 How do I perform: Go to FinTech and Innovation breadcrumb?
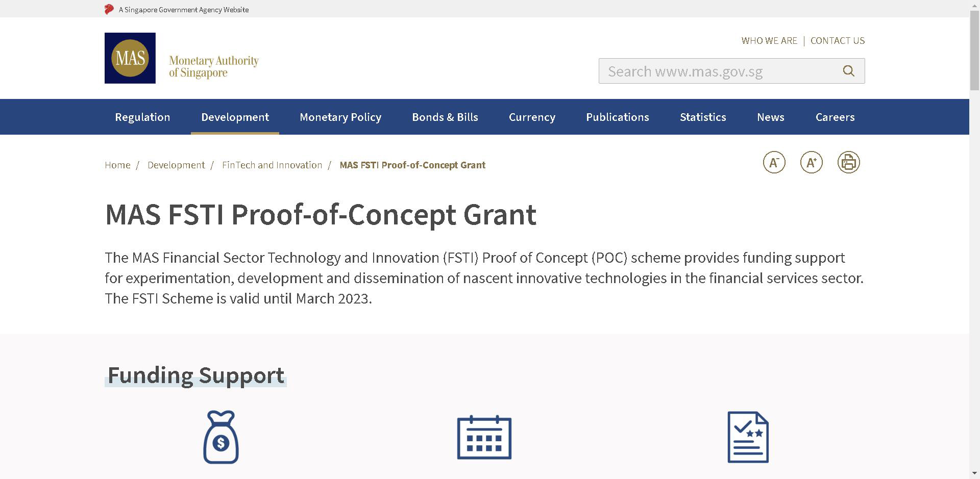point(272,165)
